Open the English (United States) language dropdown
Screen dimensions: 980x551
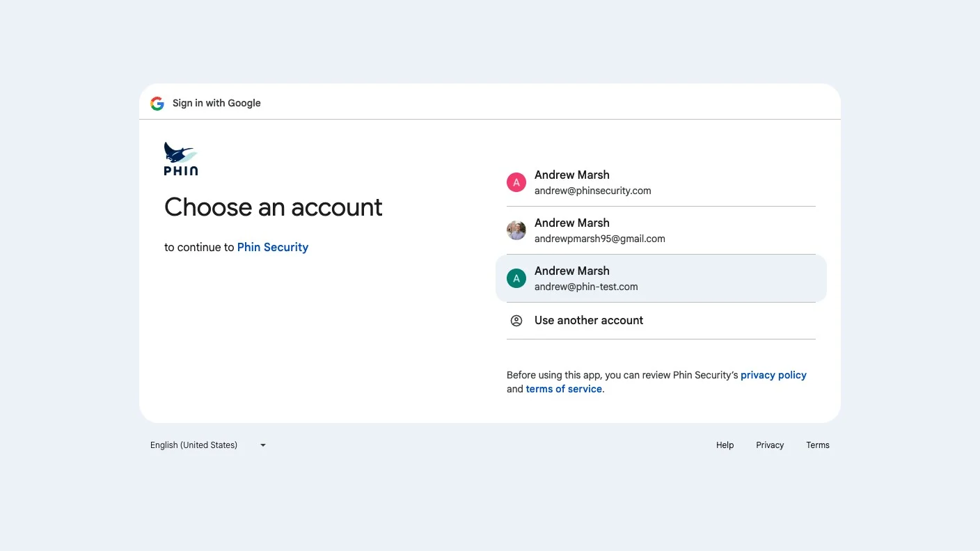(x=208, y=445)
